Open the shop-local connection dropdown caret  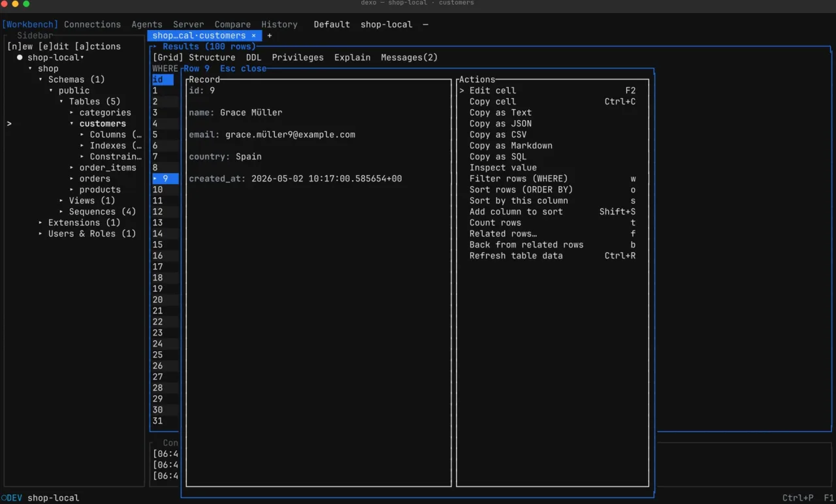pos(82,57)
